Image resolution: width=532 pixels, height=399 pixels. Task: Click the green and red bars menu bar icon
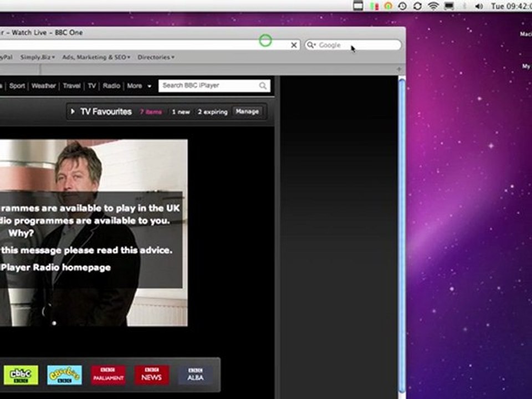coord(375,6)
